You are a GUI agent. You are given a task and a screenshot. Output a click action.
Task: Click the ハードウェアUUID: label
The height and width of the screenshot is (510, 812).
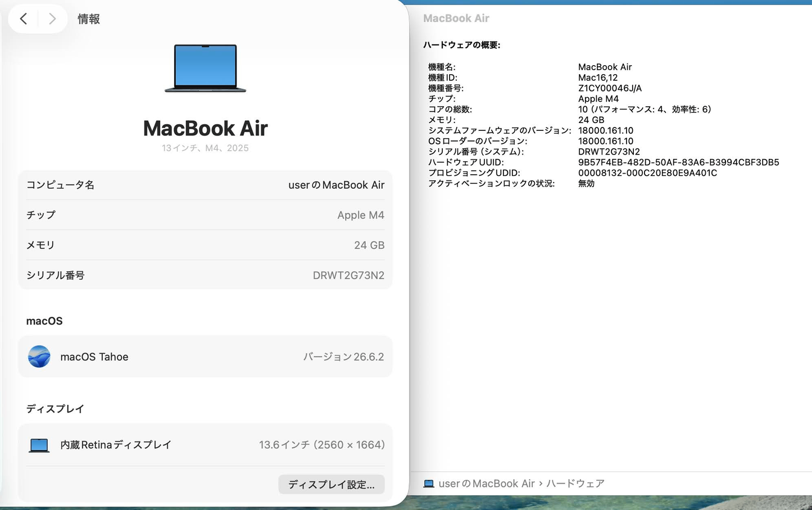coord(466,162)
